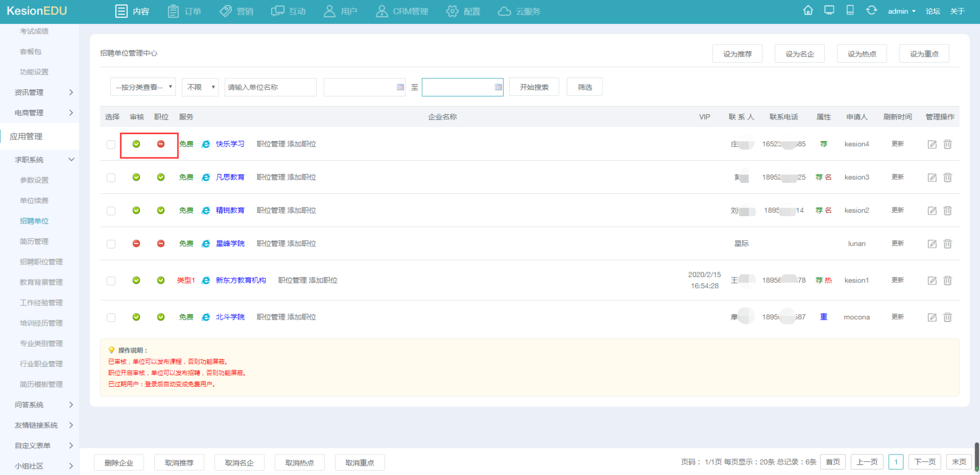This screenshot has height=475, width=980.
Task: Open the 不限 filter dropdown
Action: (200, 87)
